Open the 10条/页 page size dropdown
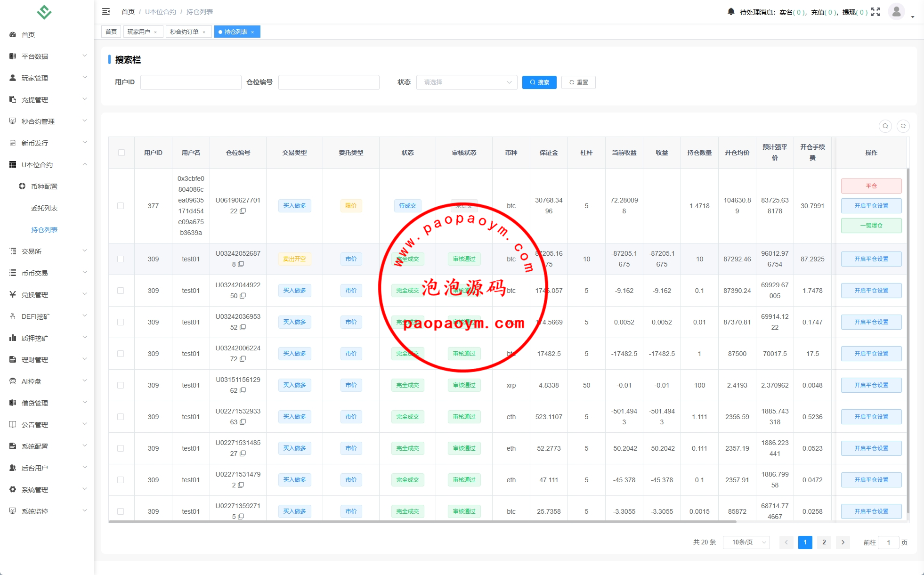 [746, 543]
